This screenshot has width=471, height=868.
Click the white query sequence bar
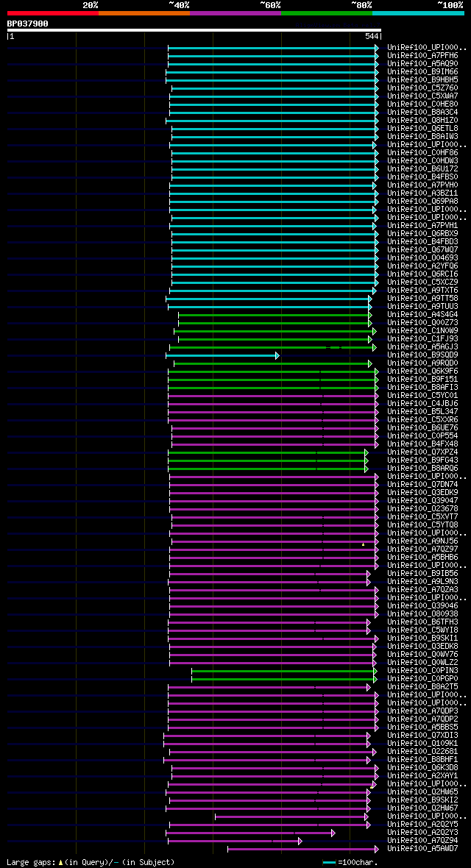(x=194, y=30)
